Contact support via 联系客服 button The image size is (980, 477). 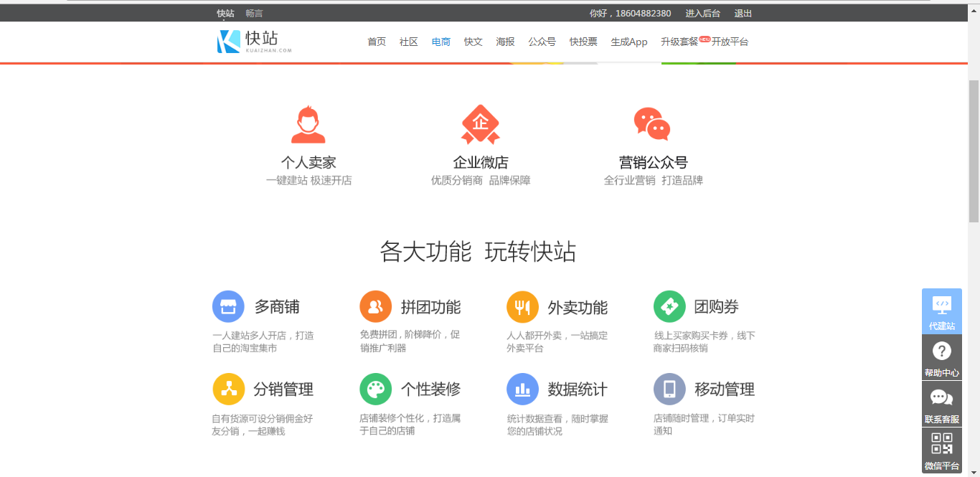pos(941,404)
